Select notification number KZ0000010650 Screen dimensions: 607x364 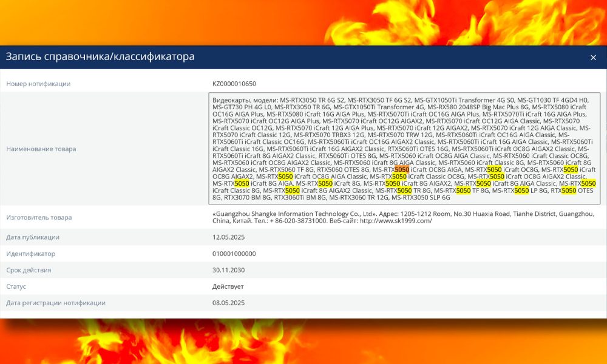pos(234,84)
